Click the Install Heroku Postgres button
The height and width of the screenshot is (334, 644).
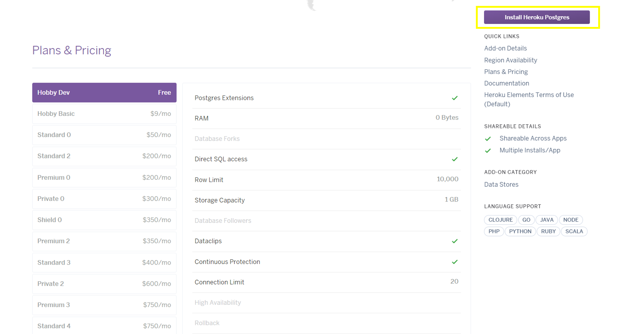pos(536,17)
